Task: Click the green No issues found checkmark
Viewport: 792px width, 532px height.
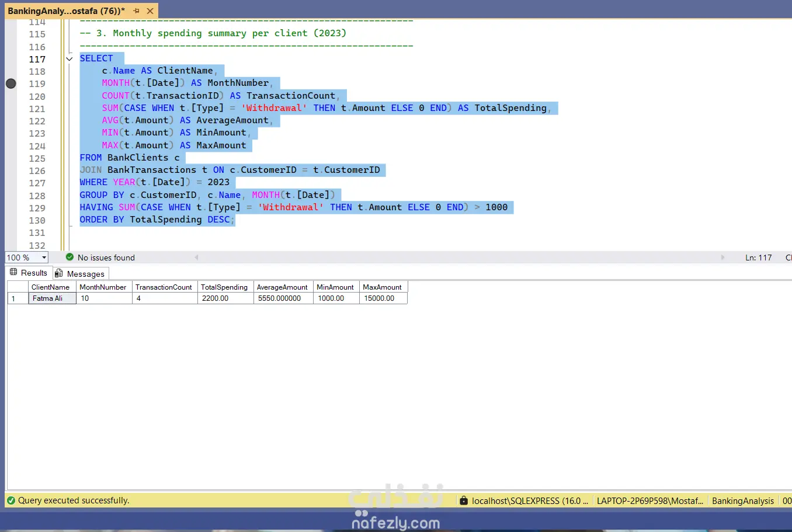Action: point(70,258)
